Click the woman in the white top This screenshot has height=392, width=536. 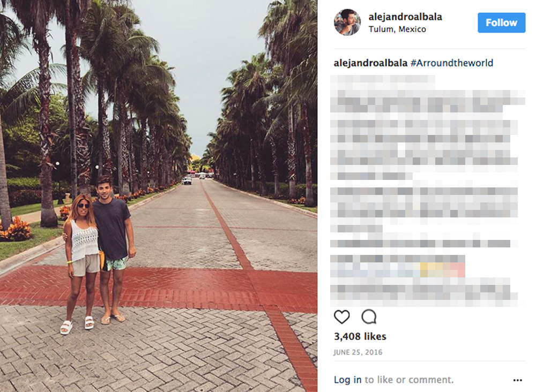click(81, 263)
